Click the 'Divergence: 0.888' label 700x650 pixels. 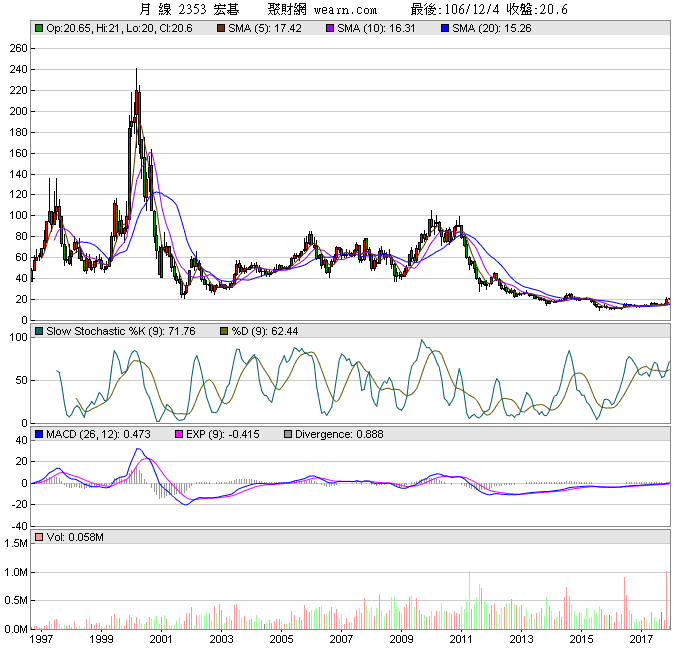click(339, 434)
